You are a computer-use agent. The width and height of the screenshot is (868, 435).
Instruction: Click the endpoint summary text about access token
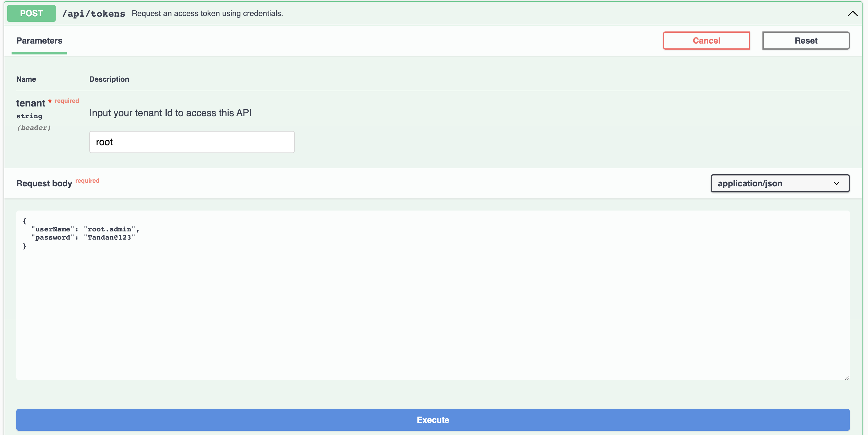[207, 14]
